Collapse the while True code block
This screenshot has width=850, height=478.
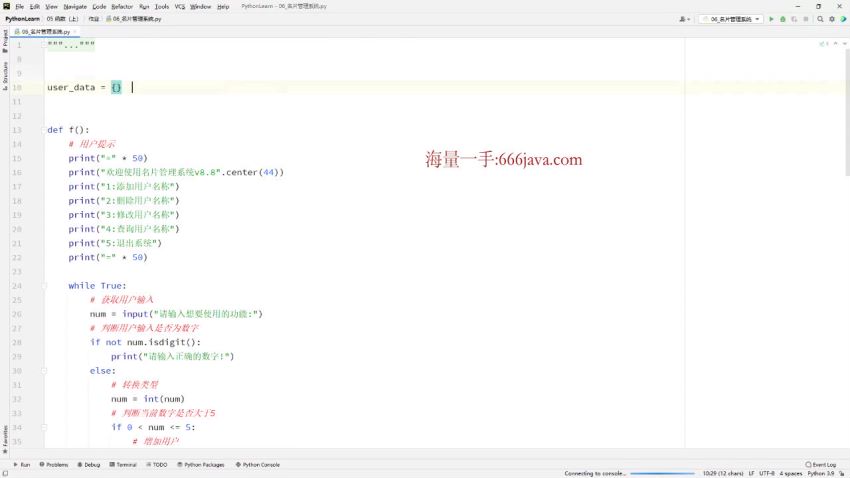coord(45,286)
